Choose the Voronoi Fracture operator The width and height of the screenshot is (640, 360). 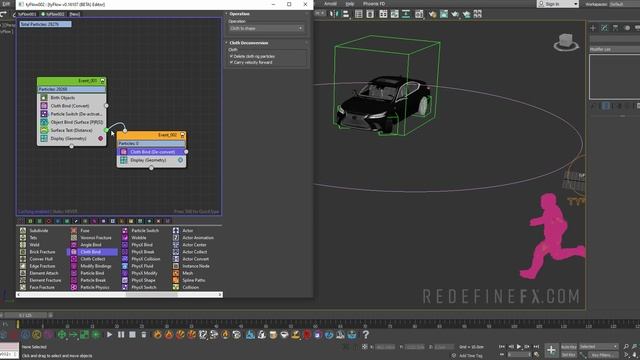click(96, 238)
